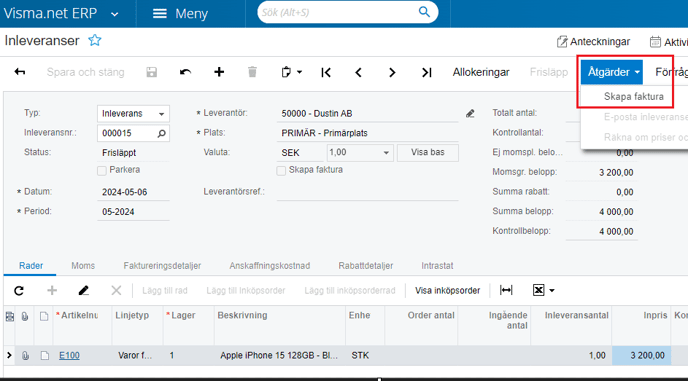Open the currency rate 1,00 dropdown
The width and height of the screenshot is (688, 381).
(x=360, y=153)
